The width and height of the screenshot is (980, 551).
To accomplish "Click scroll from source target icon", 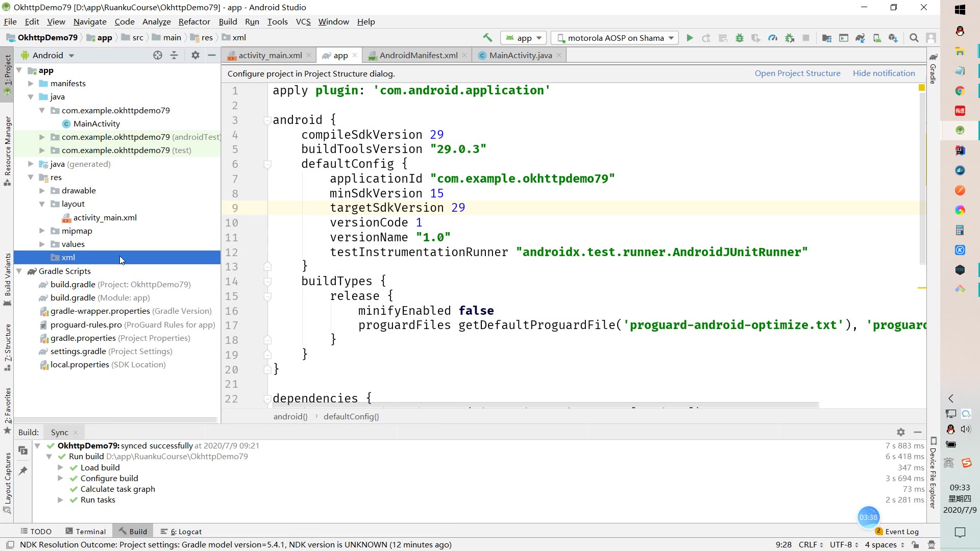I will [158, 55].
